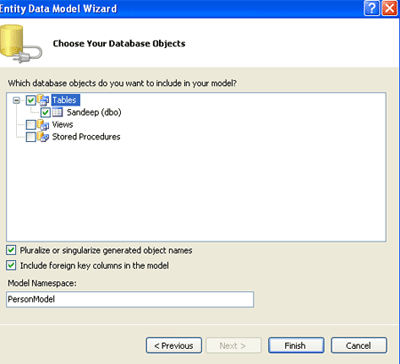The image size is (400, 364).
Task: Toggle Include foreign key columns in the model
Action: 11,265
